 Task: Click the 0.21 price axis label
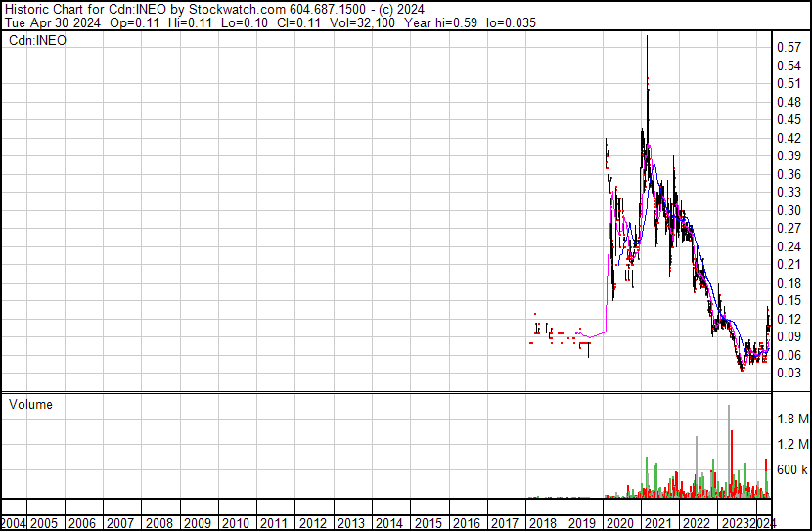tap(789, 264)
